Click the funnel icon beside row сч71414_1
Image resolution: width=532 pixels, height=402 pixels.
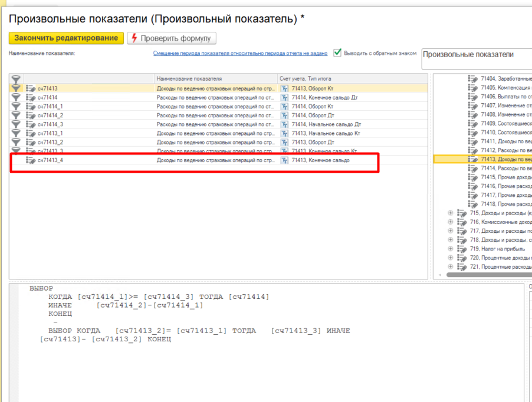16,106
